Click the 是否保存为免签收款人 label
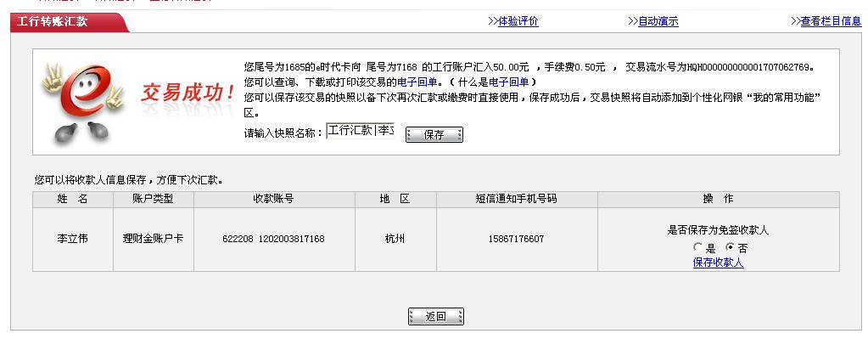The width and height of the screenshot is (868, 339). click(x=718, y=230)
